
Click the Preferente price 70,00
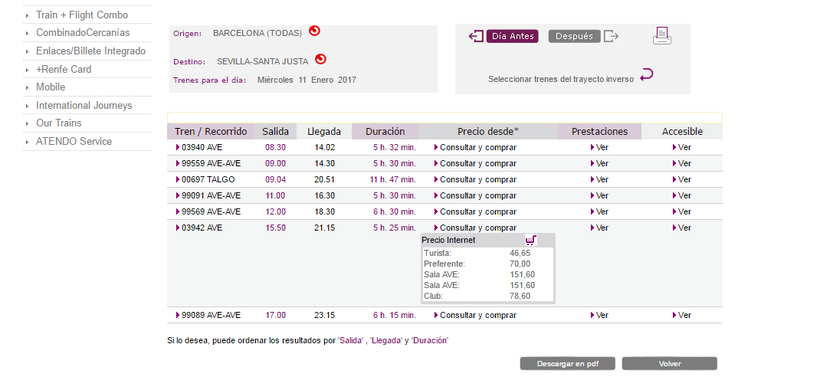[520, 264]
